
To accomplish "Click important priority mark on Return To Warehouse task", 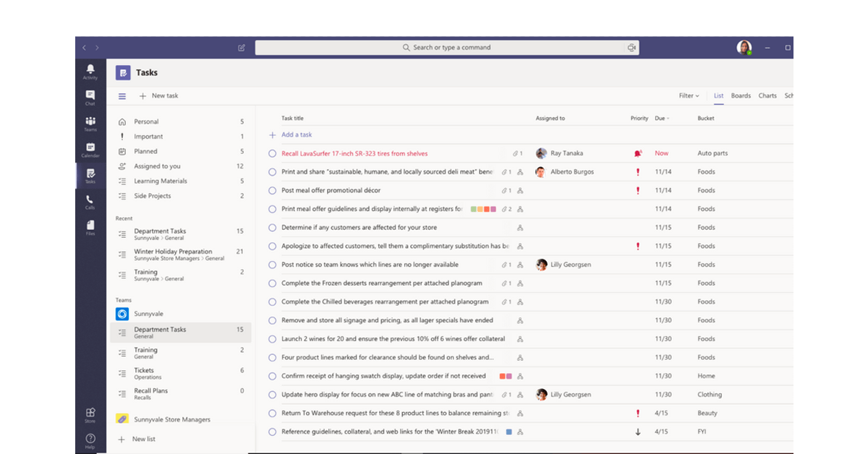I will (x=638, y=413).
